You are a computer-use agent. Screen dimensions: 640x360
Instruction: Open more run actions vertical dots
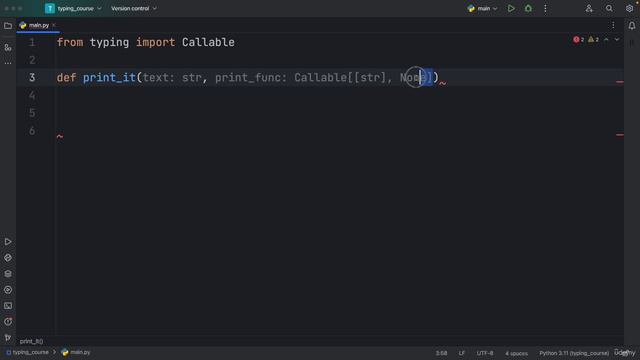pyautogui.click(x=545, y=8)
